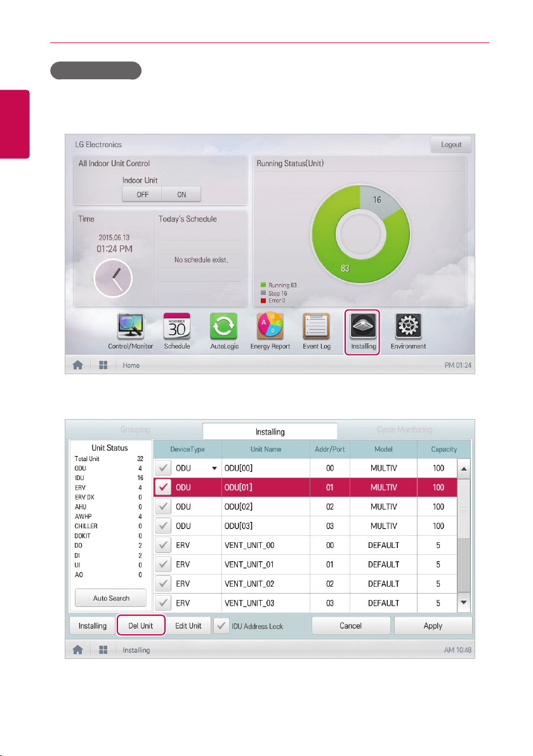The height and width of the screenshot is (756, 533).
Task: Switch to the Grouping tab
Action: tap(135, 429)
